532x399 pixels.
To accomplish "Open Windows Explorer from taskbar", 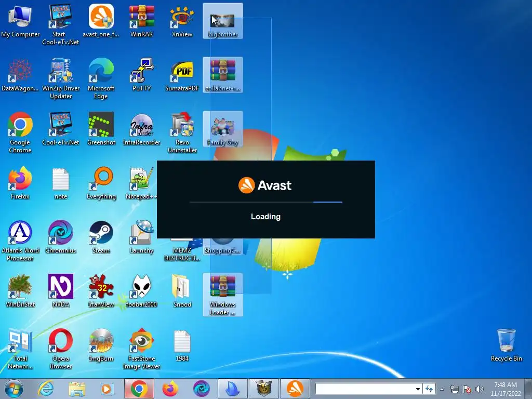I will pyautogui.click(x=77, y=389).
